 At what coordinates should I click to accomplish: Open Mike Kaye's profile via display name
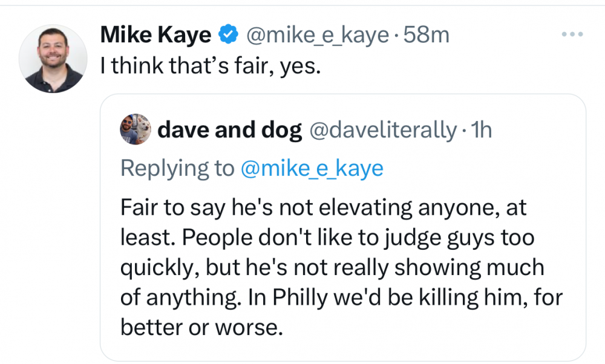(155, 36)
